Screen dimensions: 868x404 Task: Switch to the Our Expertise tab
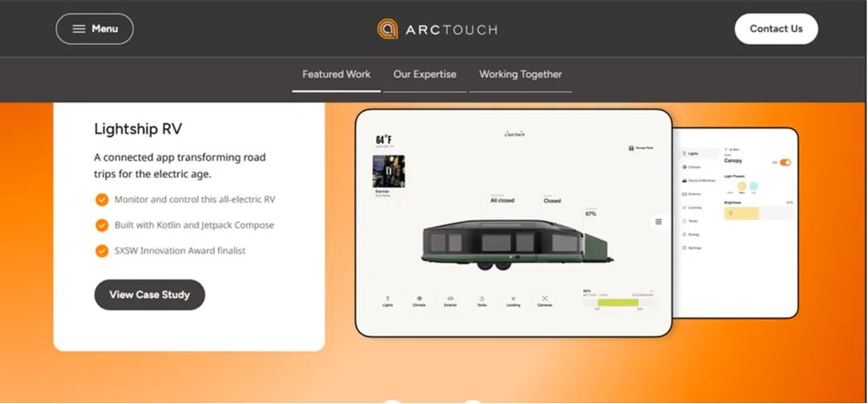(x=425, y=74)
